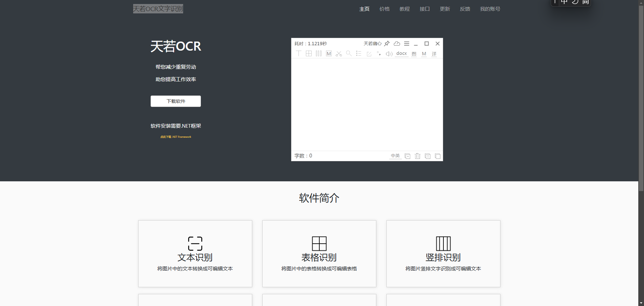Click the cloud icon in OCR window
This screenshot has height=306, width=644.
click(397, 44)
